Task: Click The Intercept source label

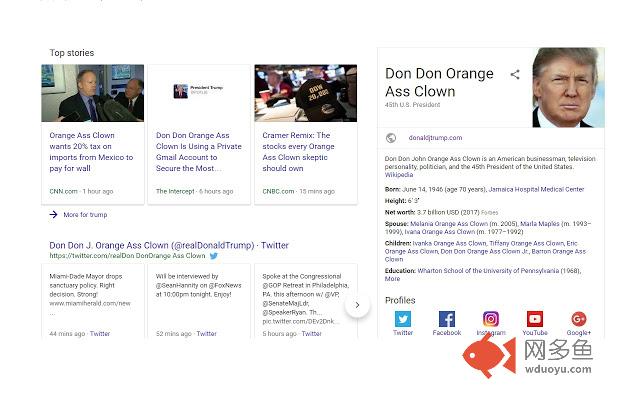Action: (175, 191)
